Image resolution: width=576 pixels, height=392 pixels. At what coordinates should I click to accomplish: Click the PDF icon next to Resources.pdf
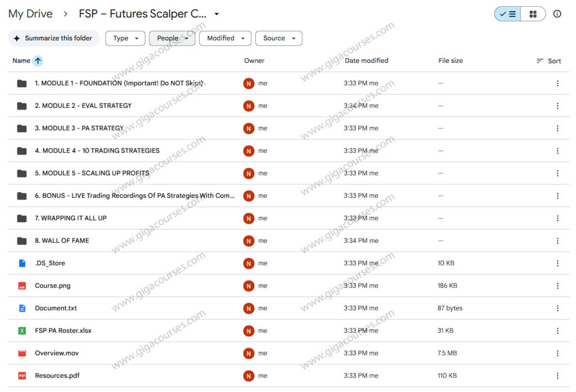(21, 375)
